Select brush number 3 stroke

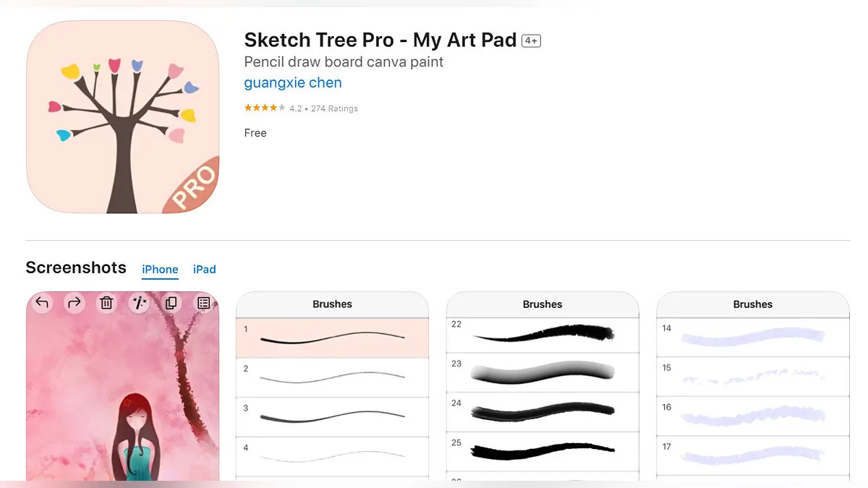[332, 417]
